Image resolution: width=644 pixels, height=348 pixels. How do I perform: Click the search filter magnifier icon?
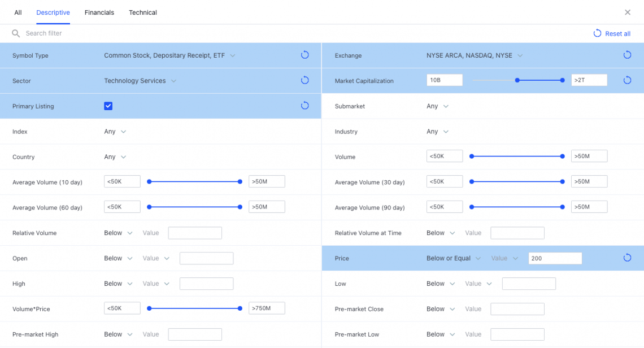pos(16,33)
